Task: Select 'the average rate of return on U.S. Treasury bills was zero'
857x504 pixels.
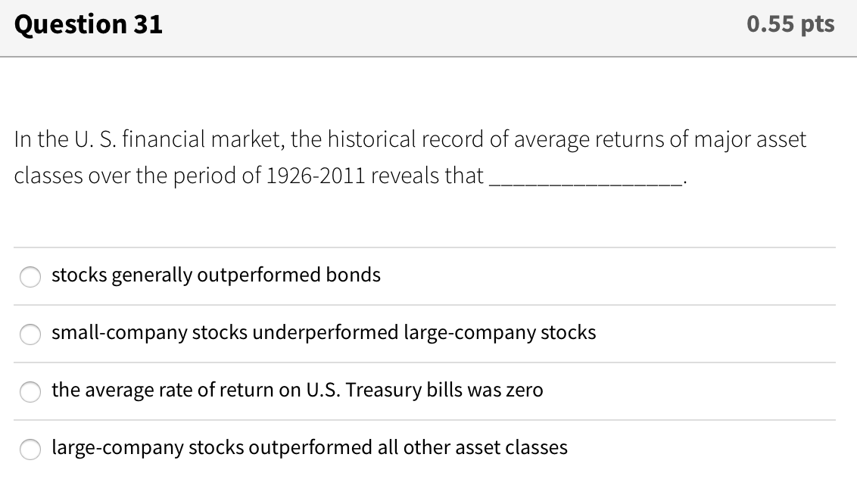Action: [x=30, y=392]
